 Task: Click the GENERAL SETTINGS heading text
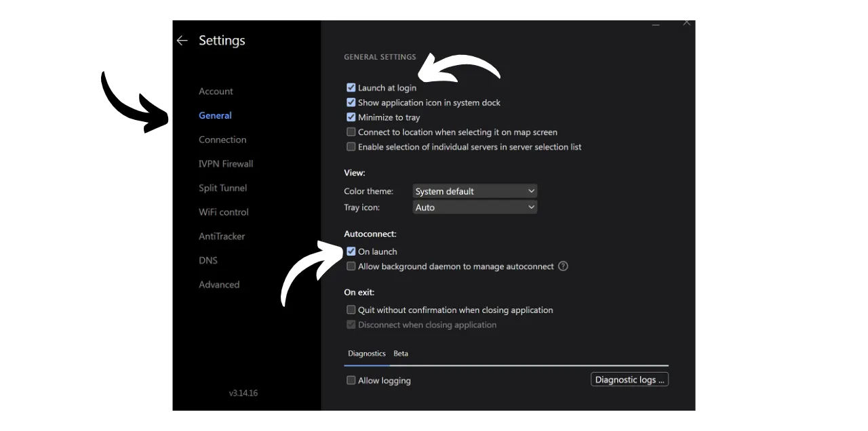380,57
